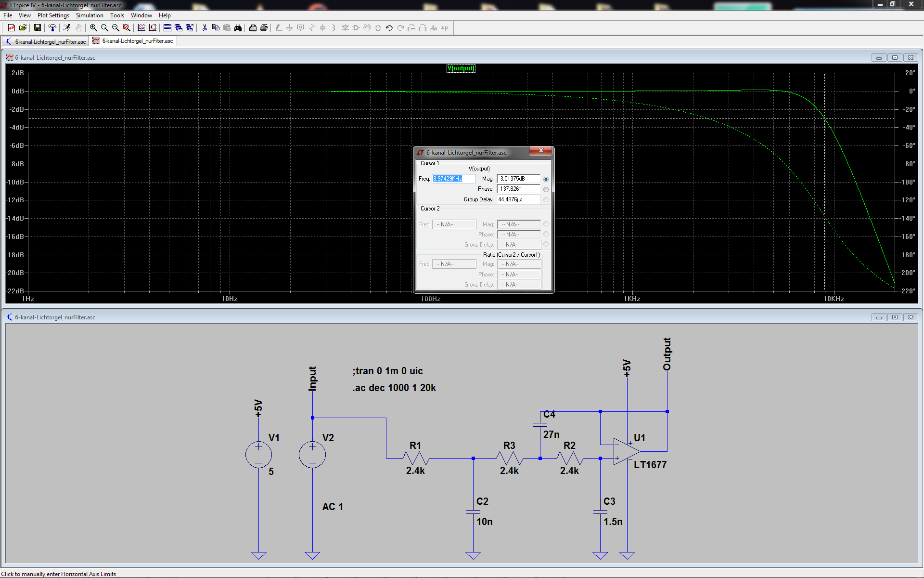The height and width of the screenshot is (578, 924).
Task: Click the Copy toolbar icon
Action: (216, 28)
